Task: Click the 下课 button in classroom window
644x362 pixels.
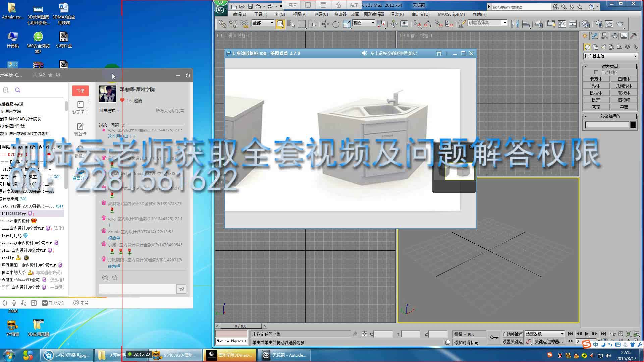Action: coord(80,91)
